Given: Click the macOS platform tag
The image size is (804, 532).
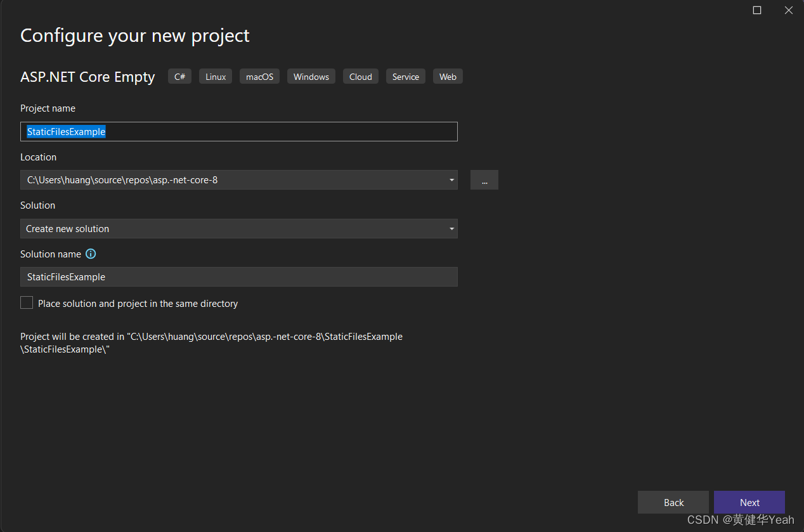Looking at the screenshot, I should [259, 76].
